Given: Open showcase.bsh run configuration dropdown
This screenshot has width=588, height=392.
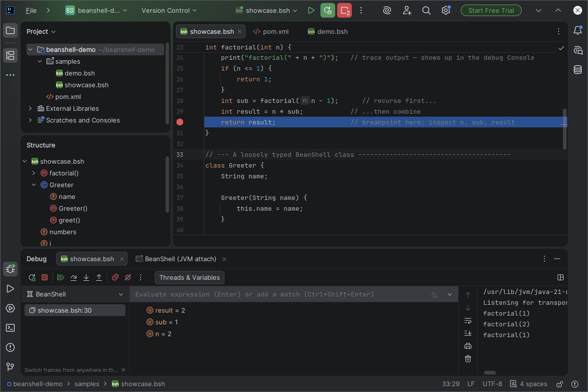Looking at the screenshot, I should [267, 10].
